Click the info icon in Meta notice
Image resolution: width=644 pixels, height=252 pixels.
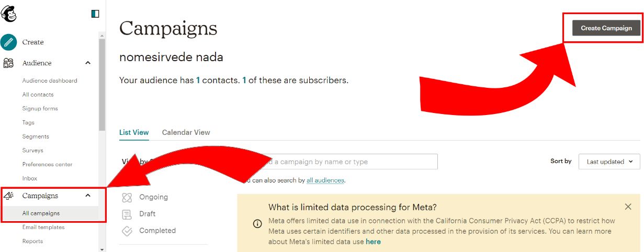[257, 224]
